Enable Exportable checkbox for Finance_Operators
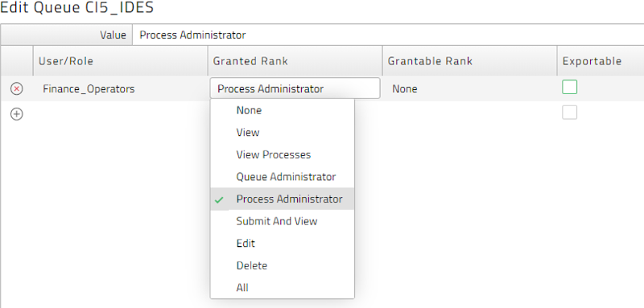 (x=570, y=87)
